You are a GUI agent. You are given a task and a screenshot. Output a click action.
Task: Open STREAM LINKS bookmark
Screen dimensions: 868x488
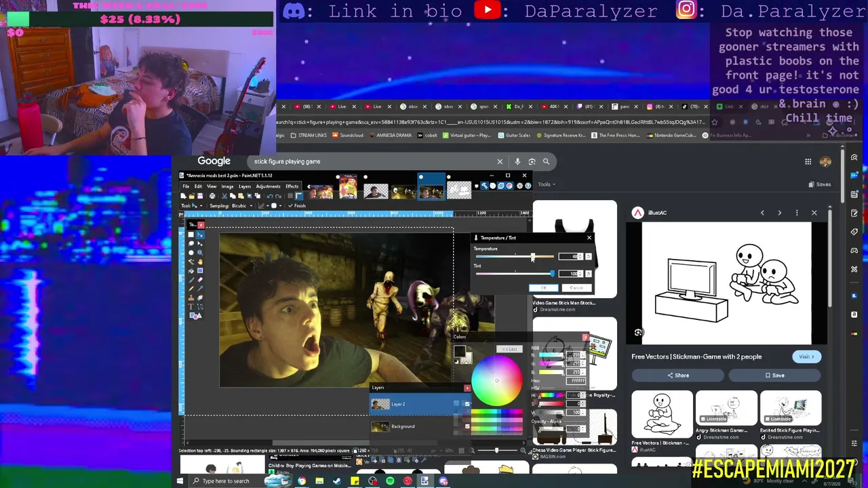pos(309,136)
